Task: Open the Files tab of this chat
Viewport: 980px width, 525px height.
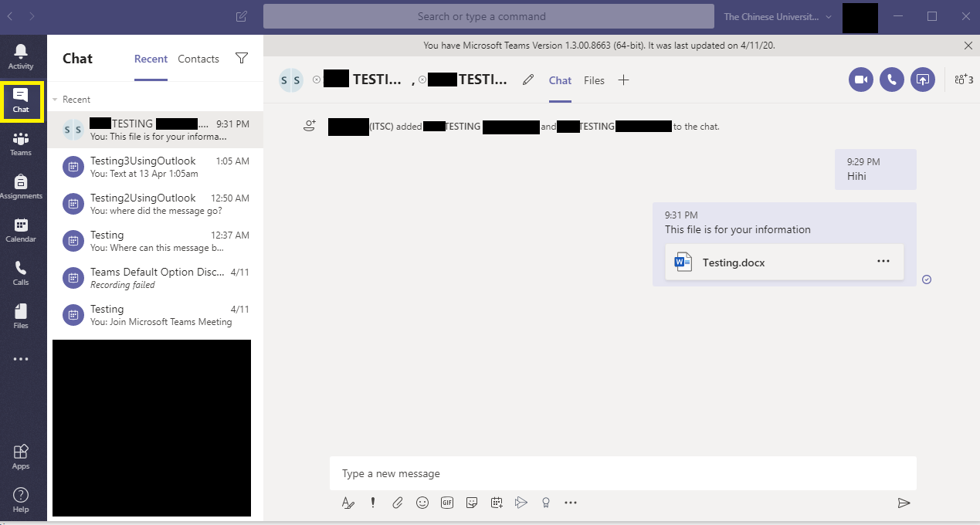Action: pos(594,80)
